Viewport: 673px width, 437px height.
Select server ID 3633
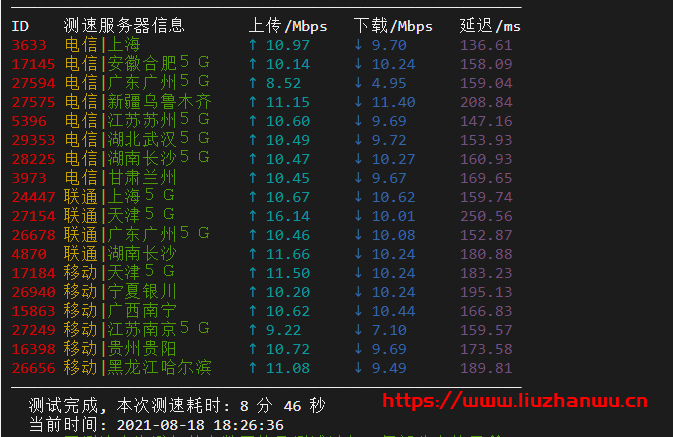pyautogui.click(x=30, y=45)
